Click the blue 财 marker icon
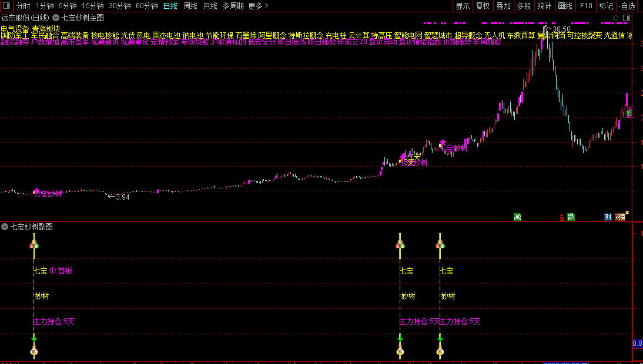 608,217
